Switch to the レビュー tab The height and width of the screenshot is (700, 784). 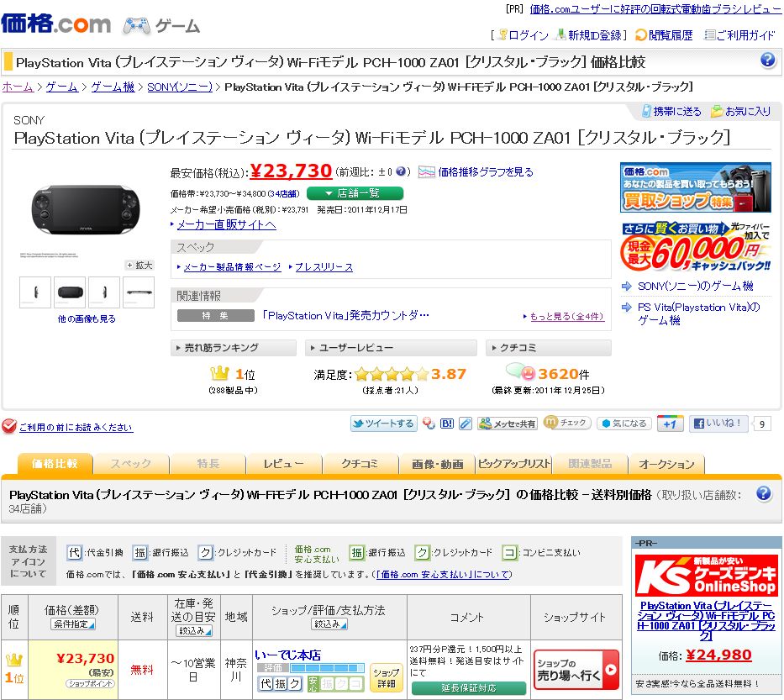283,464
